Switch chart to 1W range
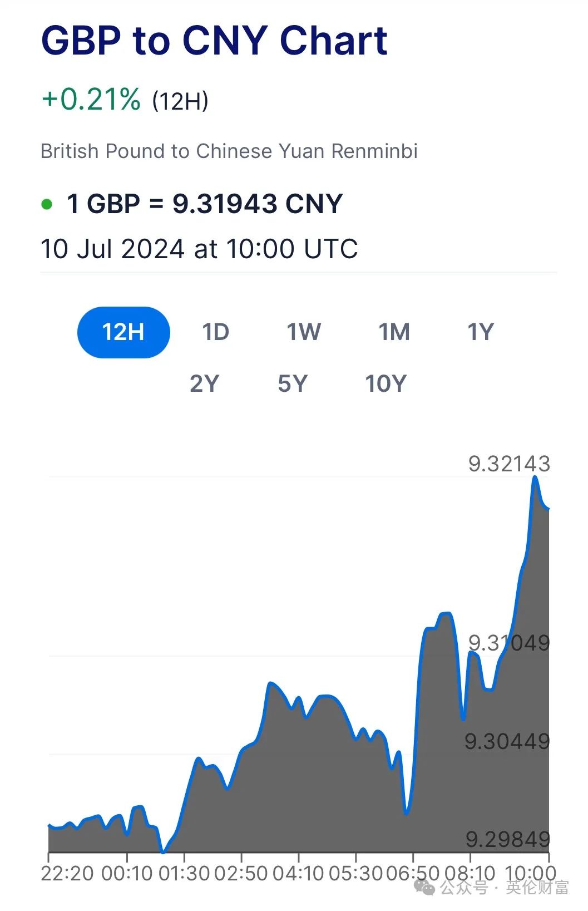The width and height of the screenshot is (588, 911). click(304, 332)
